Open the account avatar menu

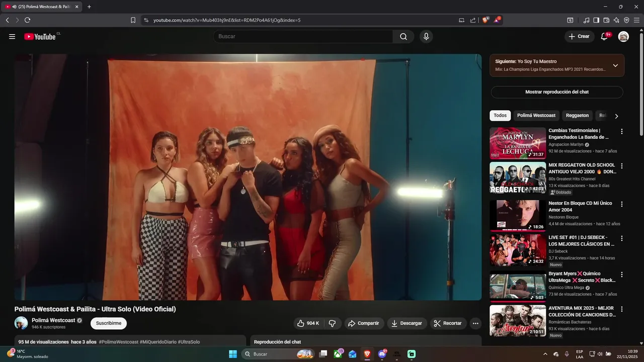(623, 36)
